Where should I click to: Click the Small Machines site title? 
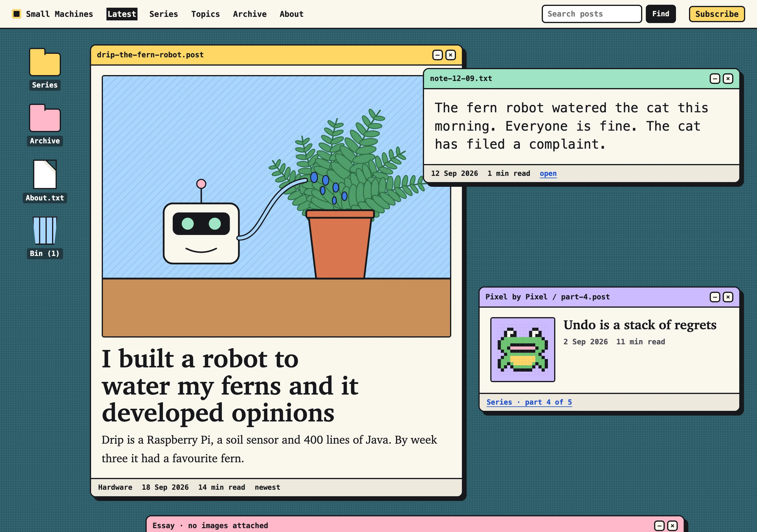(x=59, y=14)
